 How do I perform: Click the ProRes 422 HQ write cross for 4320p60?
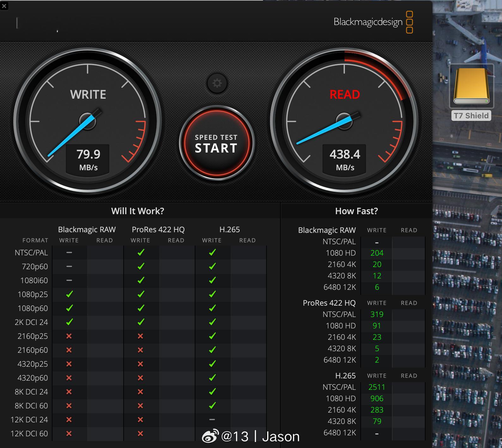pyautogui.click(x=140, y=378)
